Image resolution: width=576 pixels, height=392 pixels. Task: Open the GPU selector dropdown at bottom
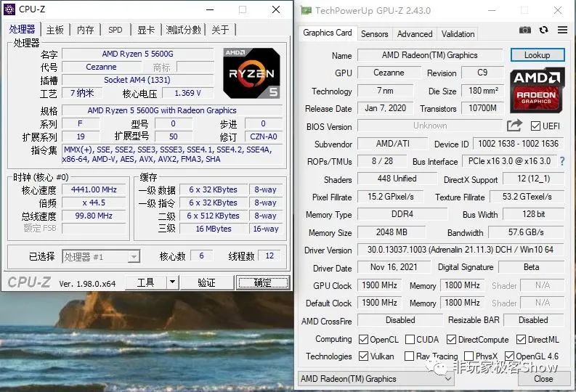point(376,379)
